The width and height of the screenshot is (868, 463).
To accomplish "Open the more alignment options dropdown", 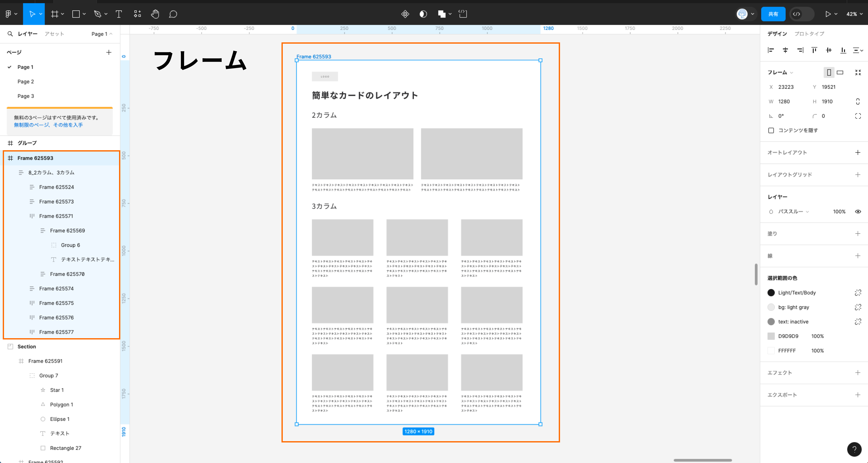I will (x=858, y=50).
